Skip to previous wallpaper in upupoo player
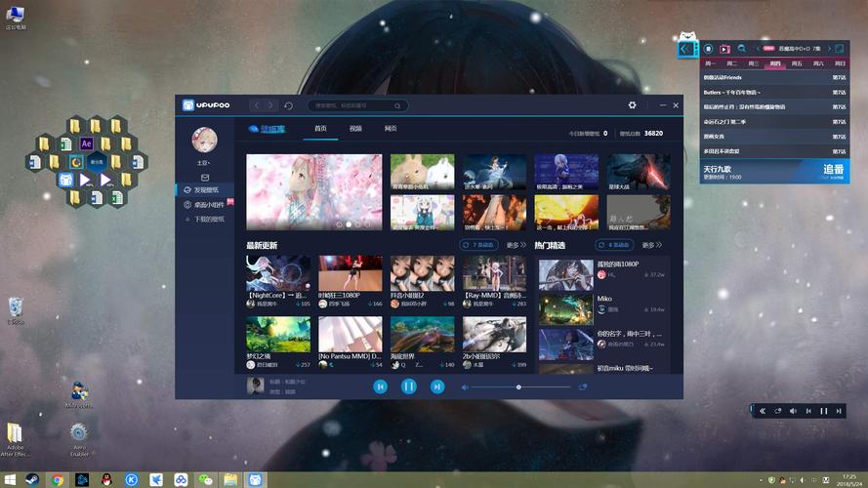868x488 pixels. point(380,386)
